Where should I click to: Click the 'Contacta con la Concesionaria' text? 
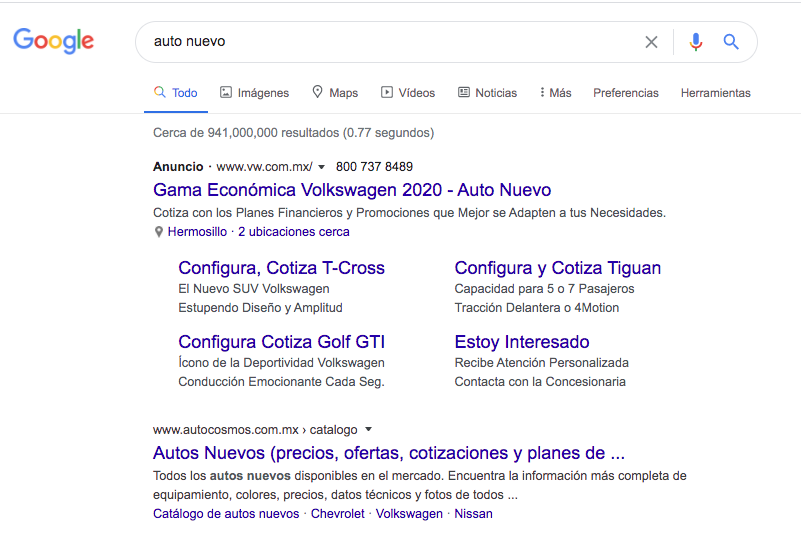pos(540,382)
